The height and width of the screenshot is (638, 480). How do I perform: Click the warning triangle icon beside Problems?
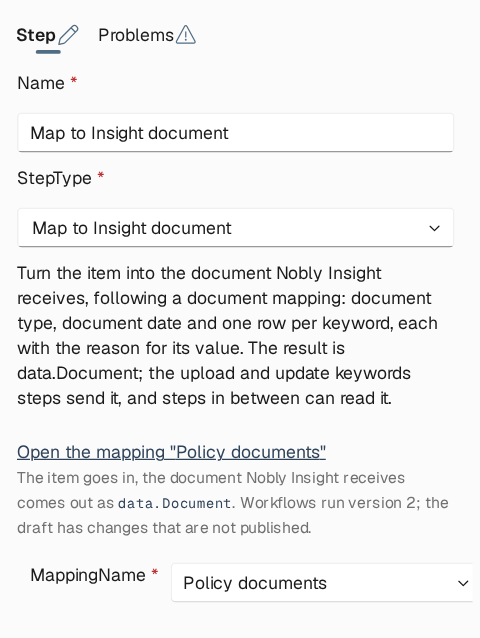[x=186, y=35]
